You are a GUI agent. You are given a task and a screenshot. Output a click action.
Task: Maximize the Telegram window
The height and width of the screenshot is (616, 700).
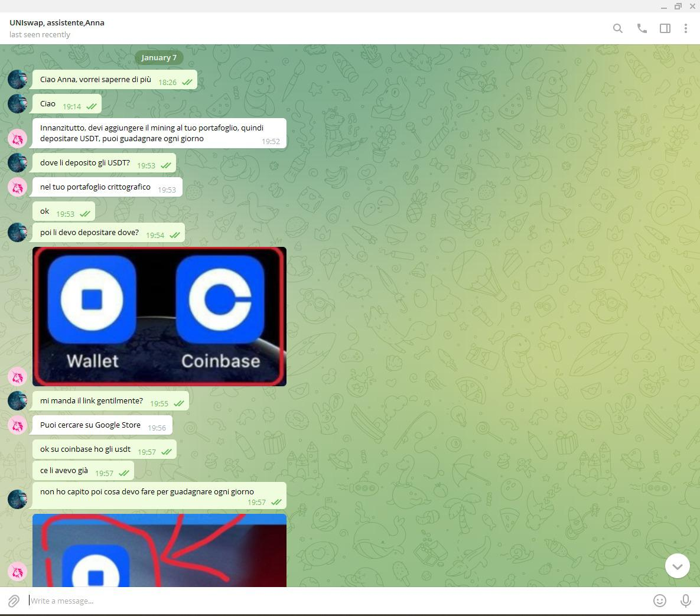point(678,6)
